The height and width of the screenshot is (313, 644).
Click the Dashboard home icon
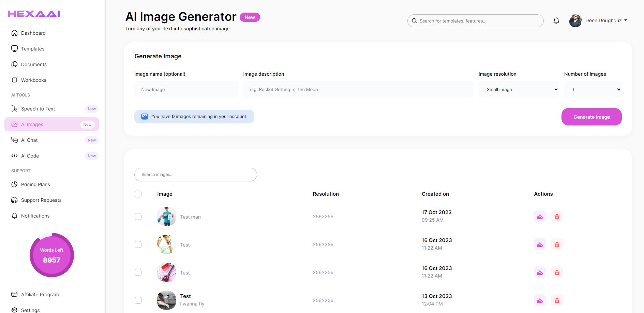(14, 33)
